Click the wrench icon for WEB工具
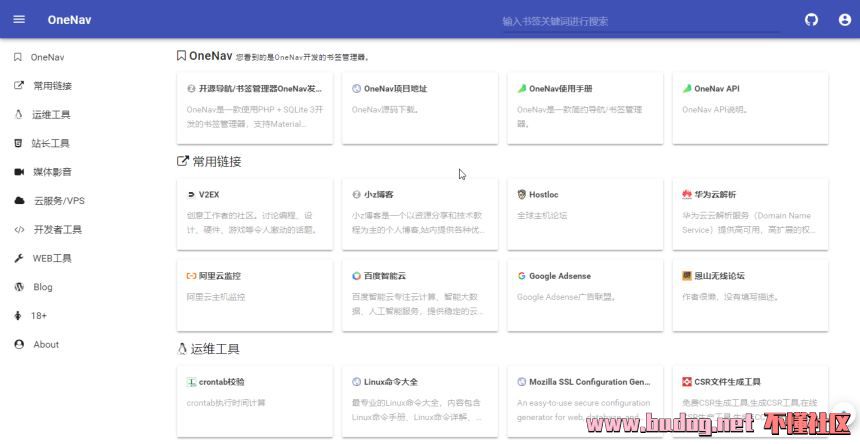860x444 pixels. (x=18, y=258)
